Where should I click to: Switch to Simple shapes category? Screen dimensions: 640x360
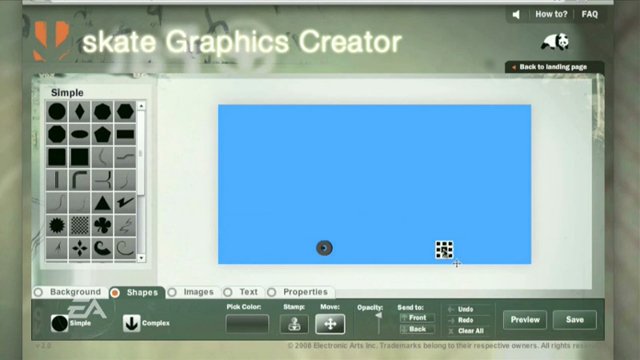(71, 323)
